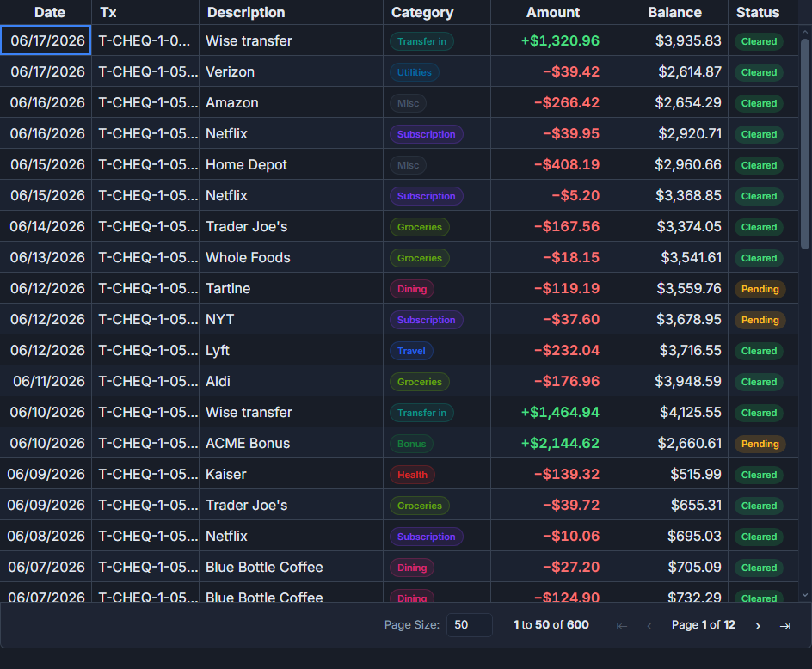Select the Amazon description cell
The width and height of the screenshot is (812, 669).
(291, 102)
